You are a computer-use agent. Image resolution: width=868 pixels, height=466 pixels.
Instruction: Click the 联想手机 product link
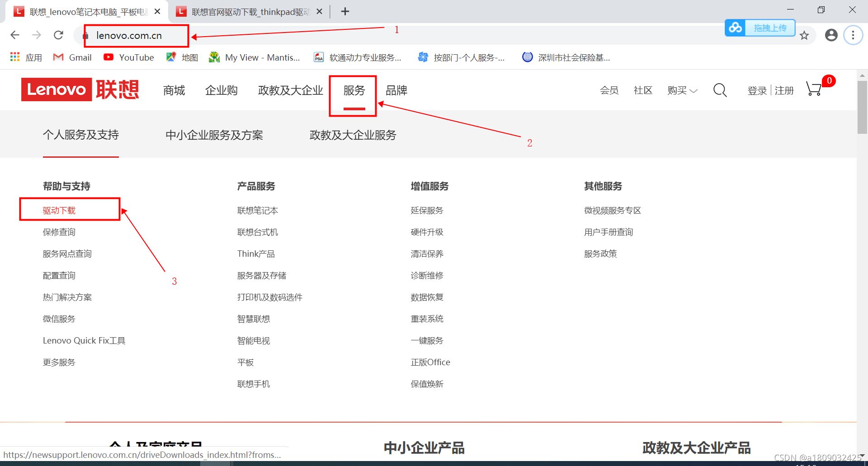coord(254,384)
